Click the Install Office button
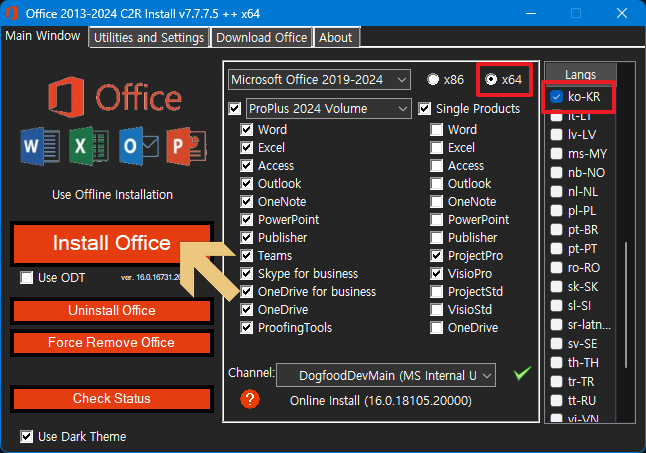 pos(112,243)
